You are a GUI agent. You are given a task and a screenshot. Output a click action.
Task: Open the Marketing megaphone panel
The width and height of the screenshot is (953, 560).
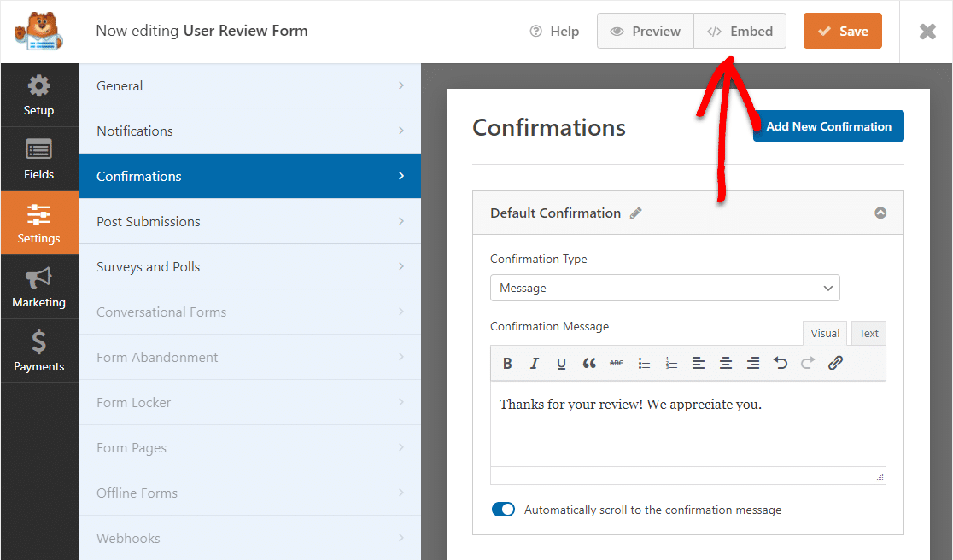[39, 288]
